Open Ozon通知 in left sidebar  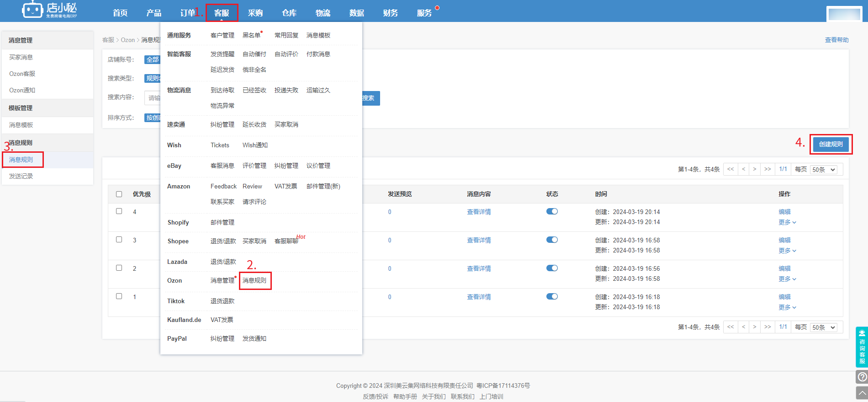(x=22, y=90)
